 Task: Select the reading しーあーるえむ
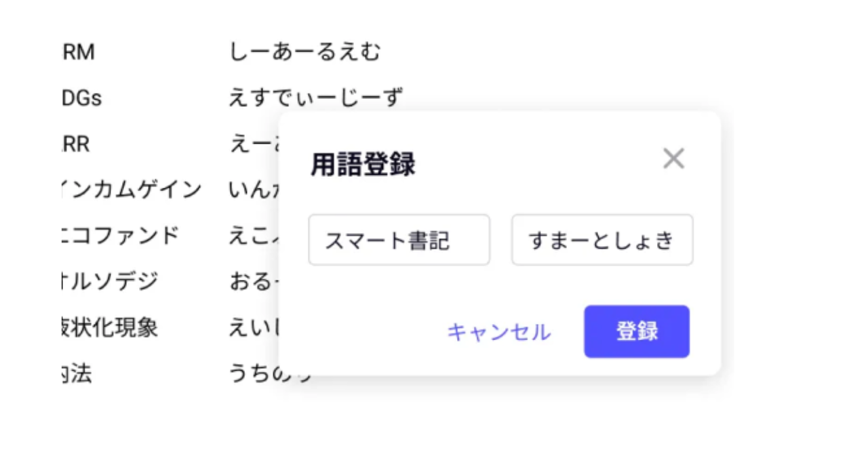[x=305, y=52]
